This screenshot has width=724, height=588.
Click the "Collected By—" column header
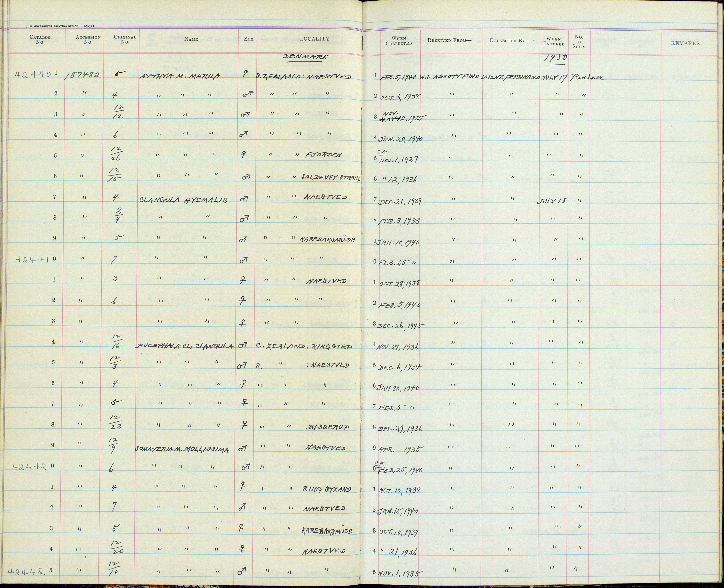pyautogui.click(x=510, y=40)
